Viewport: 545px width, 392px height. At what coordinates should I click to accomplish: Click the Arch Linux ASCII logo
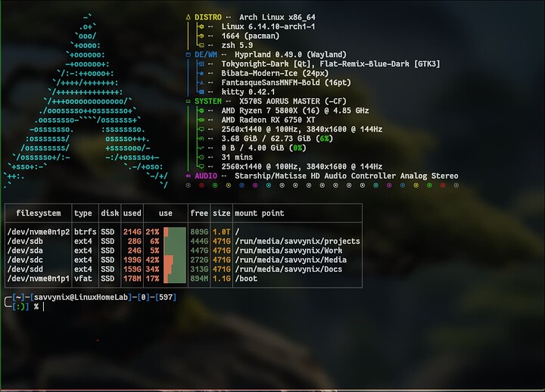[86, 101]
